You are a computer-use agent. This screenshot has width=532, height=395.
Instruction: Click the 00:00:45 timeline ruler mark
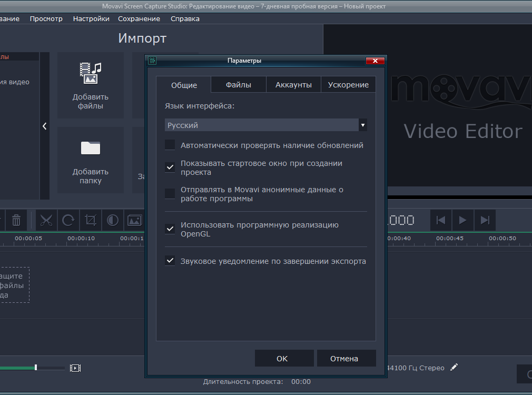coord(449,238)
